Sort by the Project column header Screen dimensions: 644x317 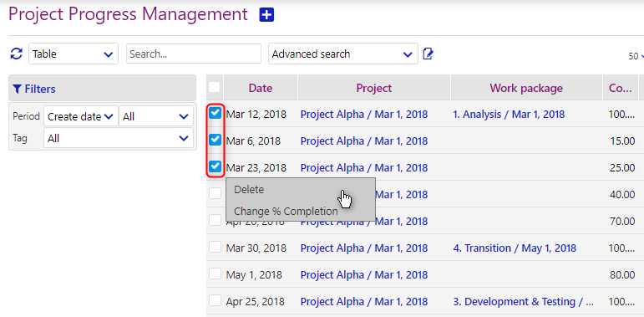coord(373,88)
